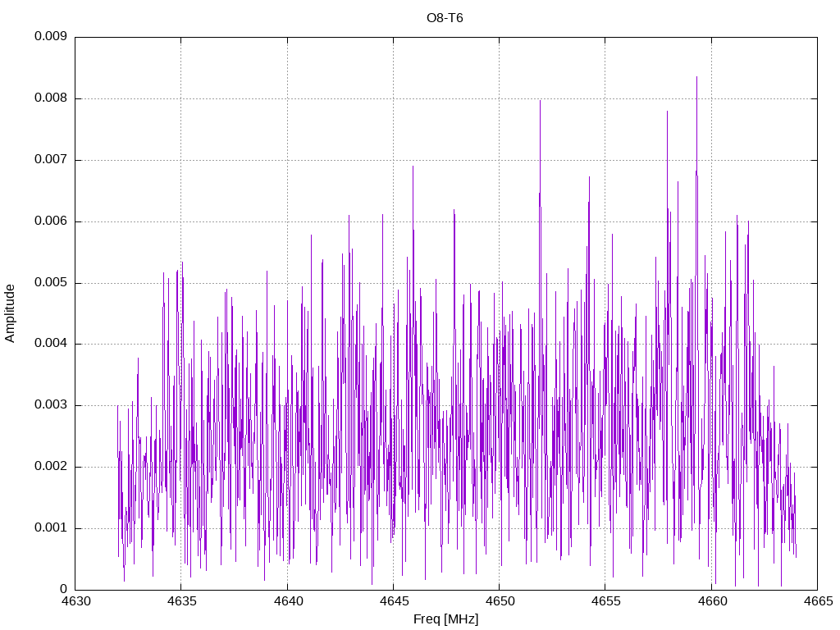Click the 0.008 y-axis tick label
Screen dimensions: 840x630
pos(51,98)
